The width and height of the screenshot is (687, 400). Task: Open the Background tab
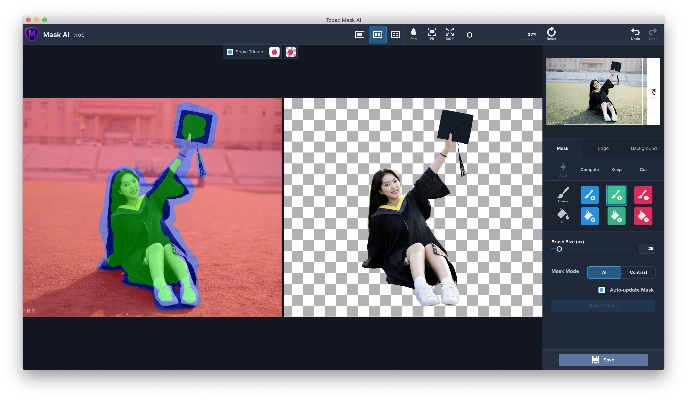(x=643, y=149)
